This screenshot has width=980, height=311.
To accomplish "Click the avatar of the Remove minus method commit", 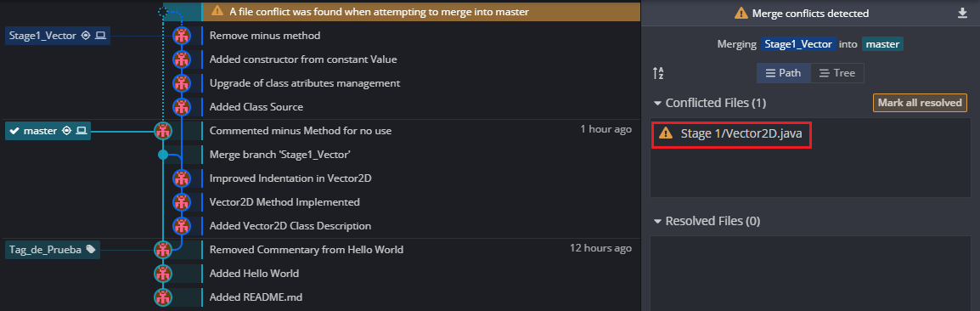I will 182,36.
